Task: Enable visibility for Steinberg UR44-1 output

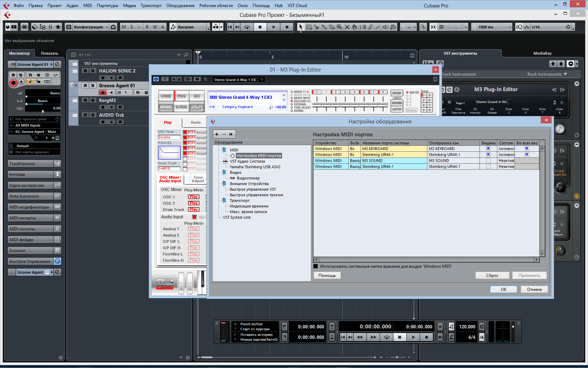Action: [488, 166]
